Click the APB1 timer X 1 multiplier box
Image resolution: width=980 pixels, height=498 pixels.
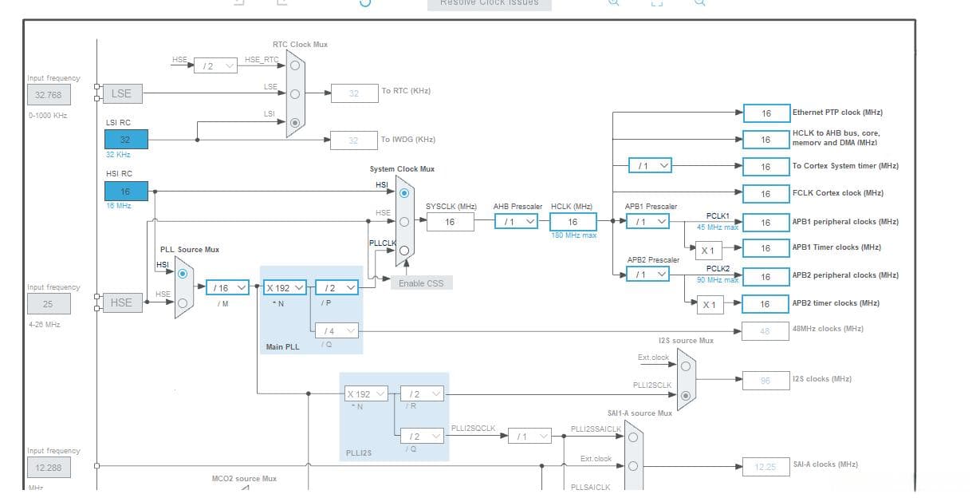click(708, 251)
